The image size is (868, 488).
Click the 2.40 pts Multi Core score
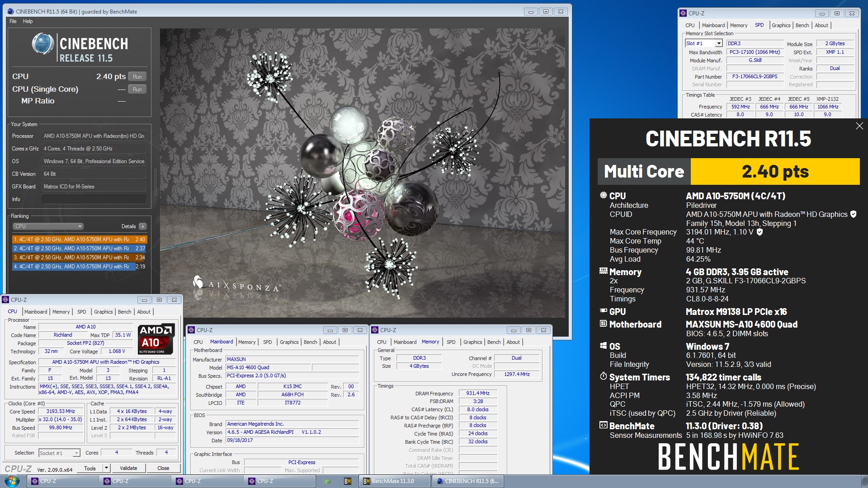pyautogui.click(x=775, y=172)
